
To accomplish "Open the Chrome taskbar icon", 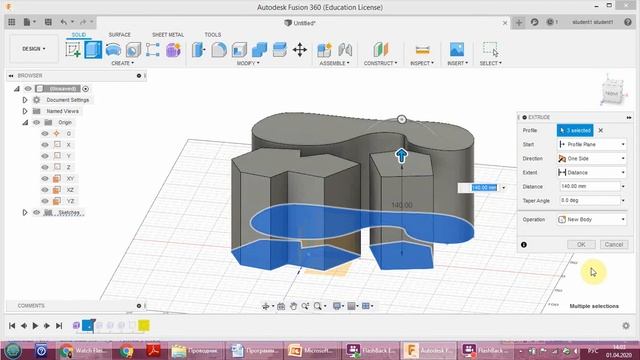I will pyautogui.click(x=127, y=351).
